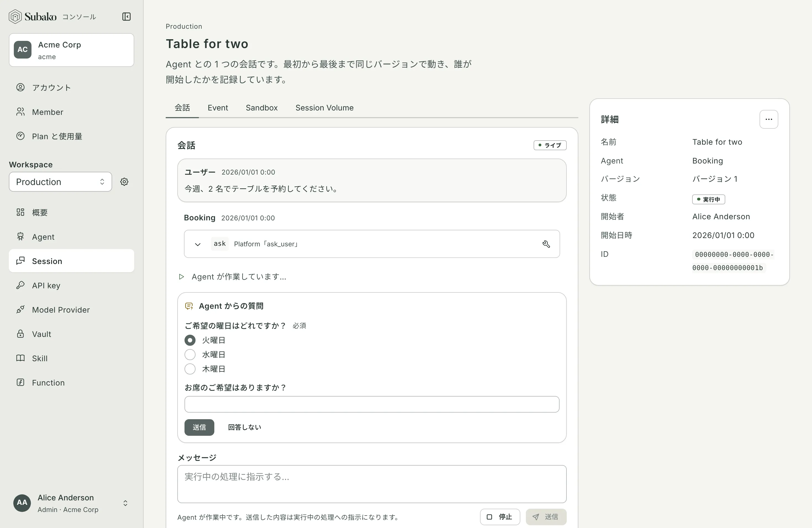Click the 停止 stop button
This screenshot has width=812, height=528.
click(x=500, y=517)
